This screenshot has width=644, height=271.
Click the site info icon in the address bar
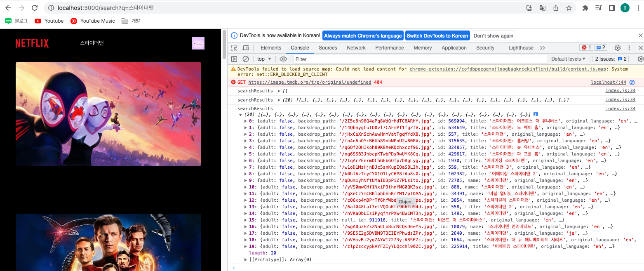pyautogui.click(x=51, y=8)
